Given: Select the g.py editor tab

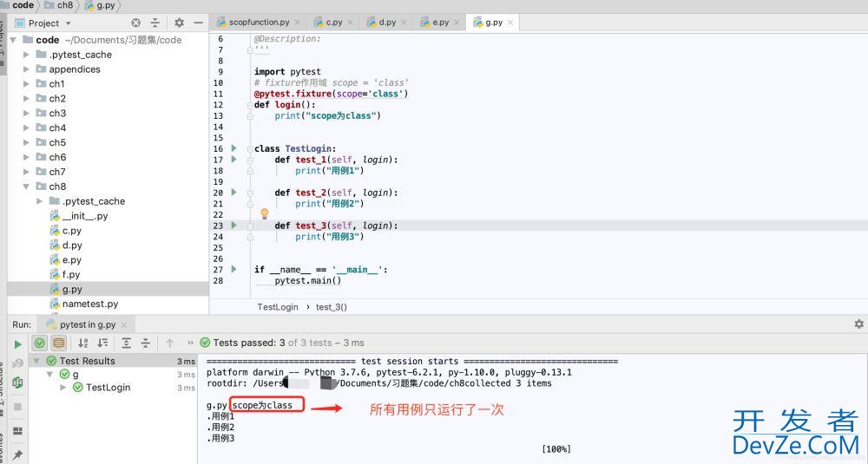Looking at the screenshot, I should (494, 23).
